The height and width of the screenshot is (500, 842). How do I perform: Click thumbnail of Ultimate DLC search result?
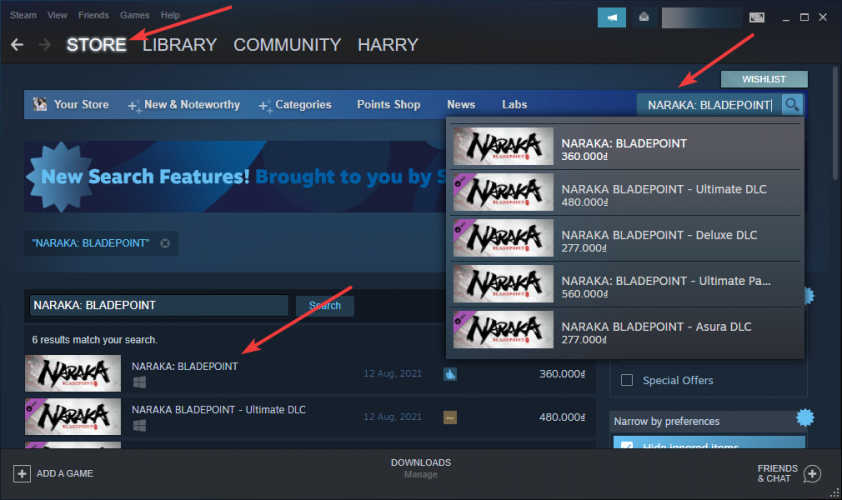(x=73, y=417)
